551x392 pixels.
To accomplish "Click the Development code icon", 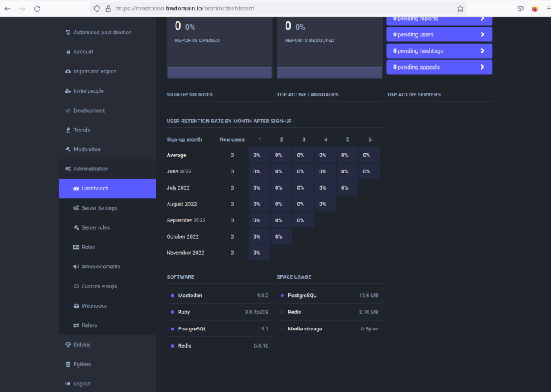I will point(68,110).
